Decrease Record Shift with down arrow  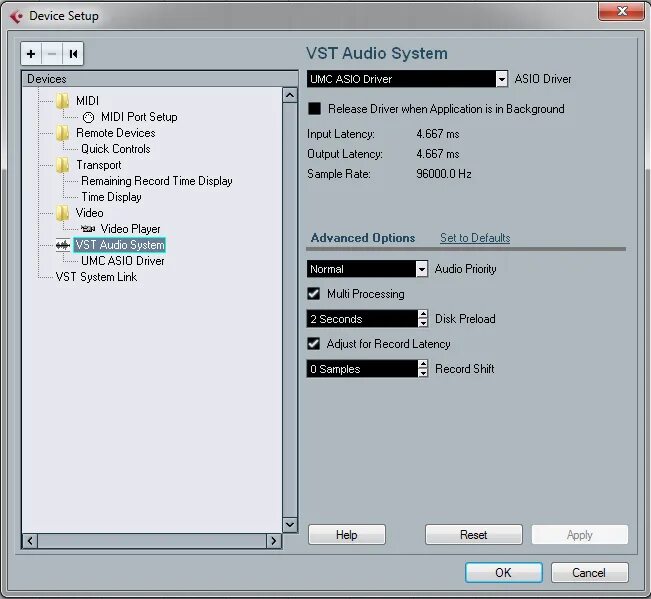coord(423,373)
